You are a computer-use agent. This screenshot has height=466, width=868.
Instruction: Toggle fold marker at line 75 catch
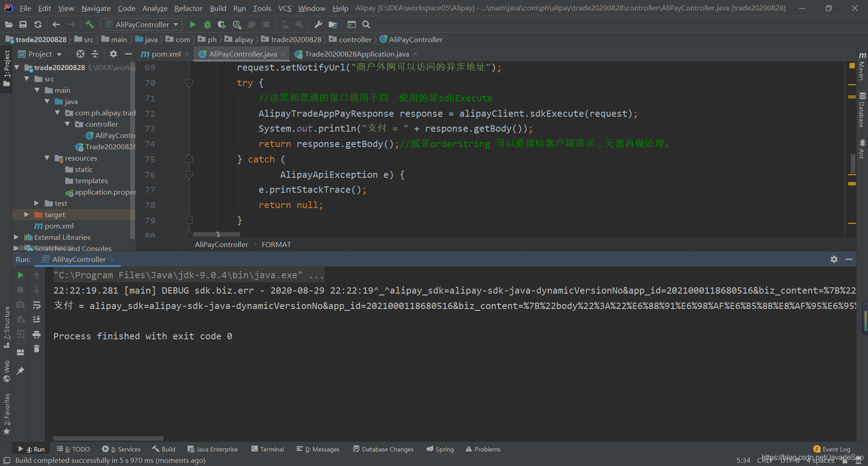(189, 159)
